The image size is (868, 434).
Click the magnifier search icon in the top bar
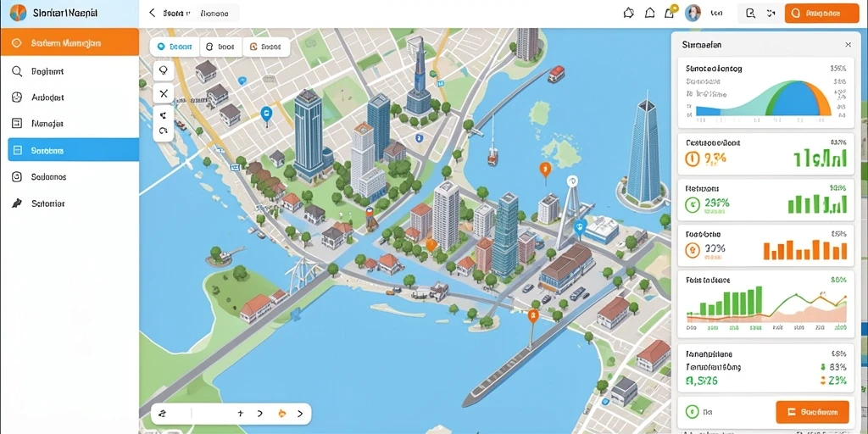[750, 14]
